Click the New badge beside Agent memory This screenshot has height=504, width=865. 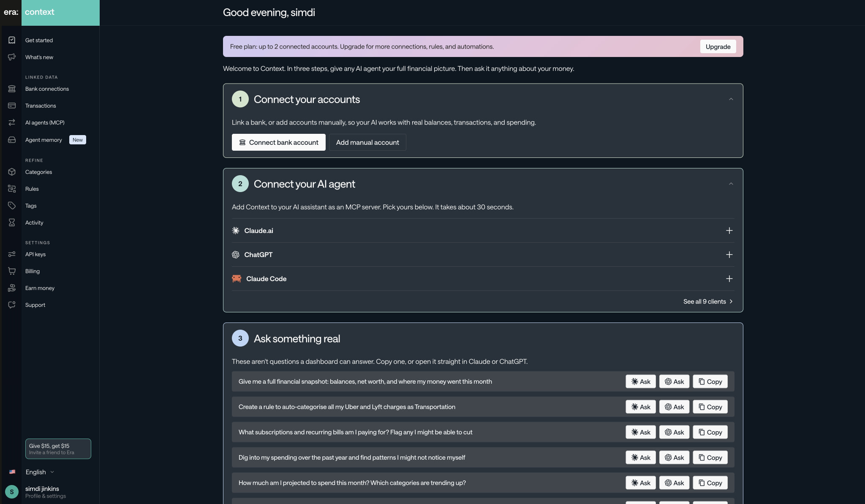[78, 140]
